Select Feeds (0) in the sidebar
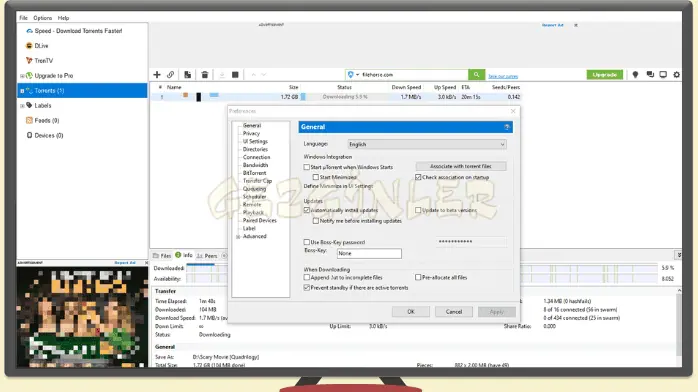Image resolution: width=698 pixels, height=392 pixels. tap(42, 121)
